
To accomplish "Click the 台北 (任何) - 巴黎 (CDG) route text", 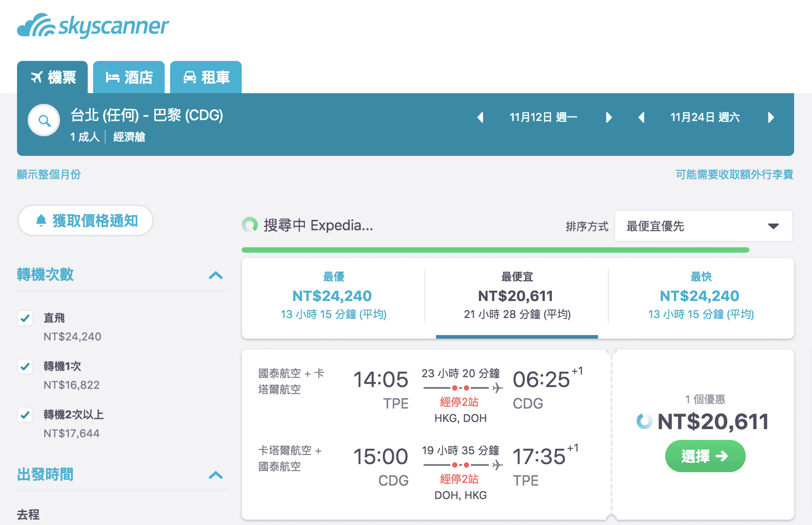I will pyautogui.click(x=147, y=115).
